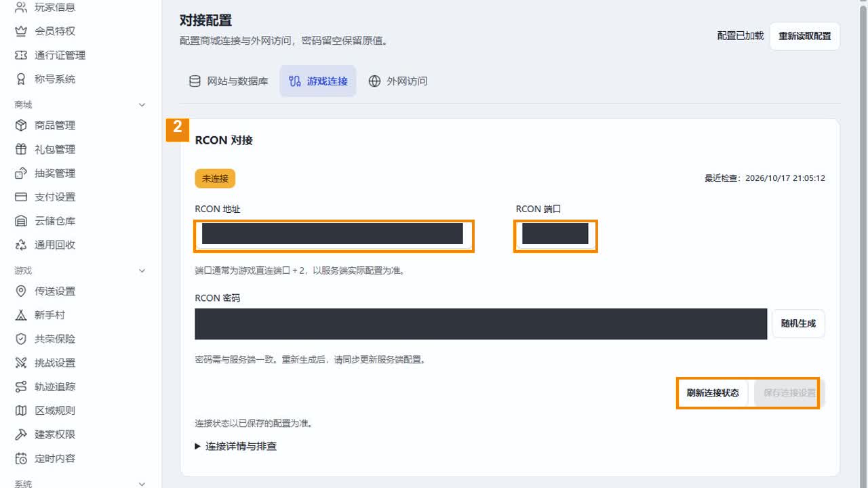Open 定时内容 sidebar label
Viewport: 868px width, 488px height.
click(x=55, y=458)
